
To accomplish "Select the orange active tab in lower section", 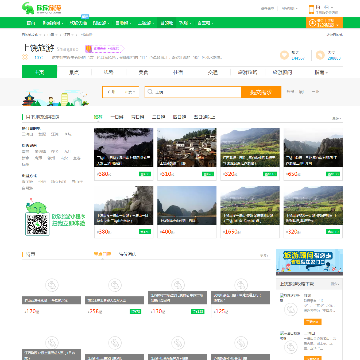I will (x=102, y=254).
